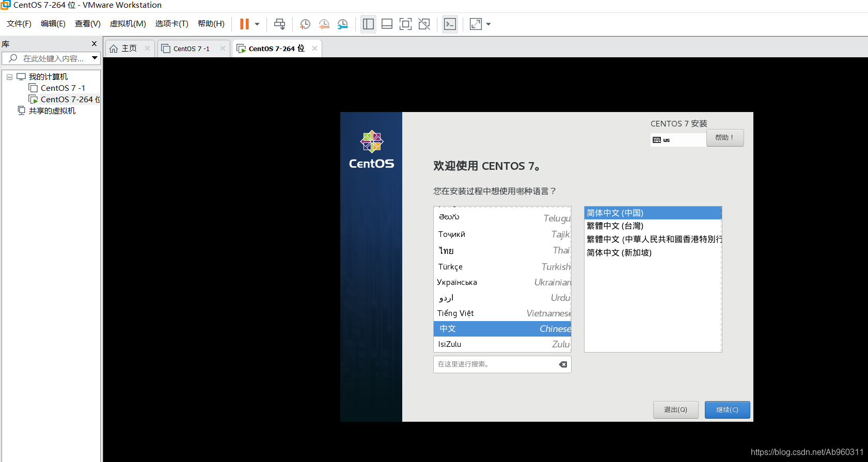Choose 简体中文 (新加坡) locale
868x462 pixels.
click(653, 253)
